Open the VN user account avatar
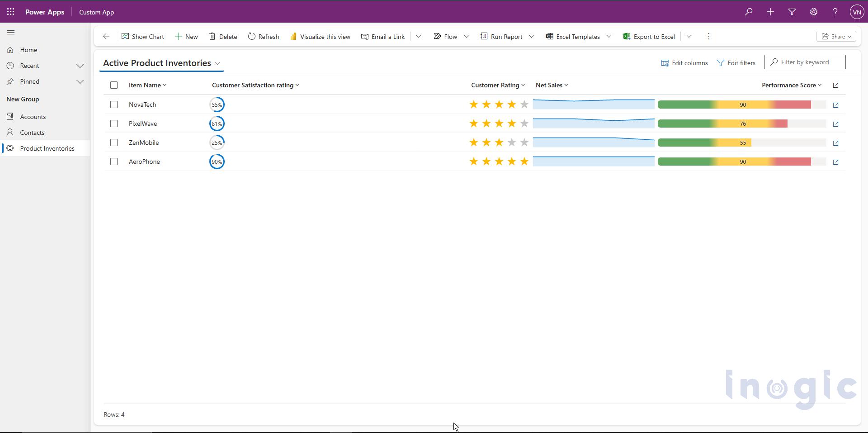The width and height of the screenshot is (868, 433). click(857, 12)
